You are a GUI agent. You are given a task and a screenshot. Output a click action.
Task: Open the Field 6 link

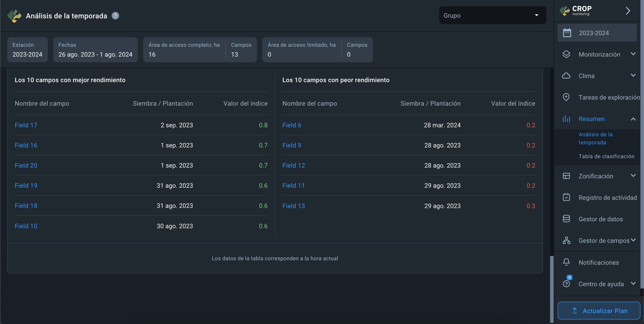[x=292, y=125]
